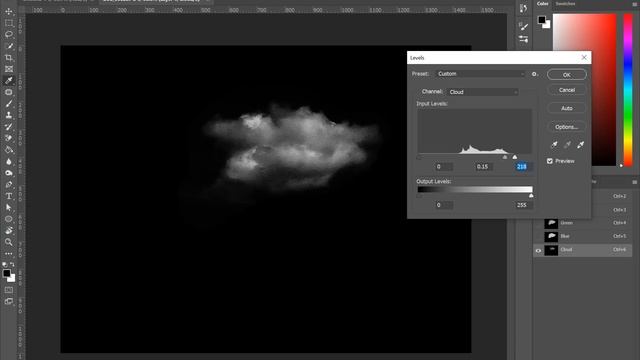640x360 pixels.
Task: Click the Auto button
Action: click(x=567, y=108)
